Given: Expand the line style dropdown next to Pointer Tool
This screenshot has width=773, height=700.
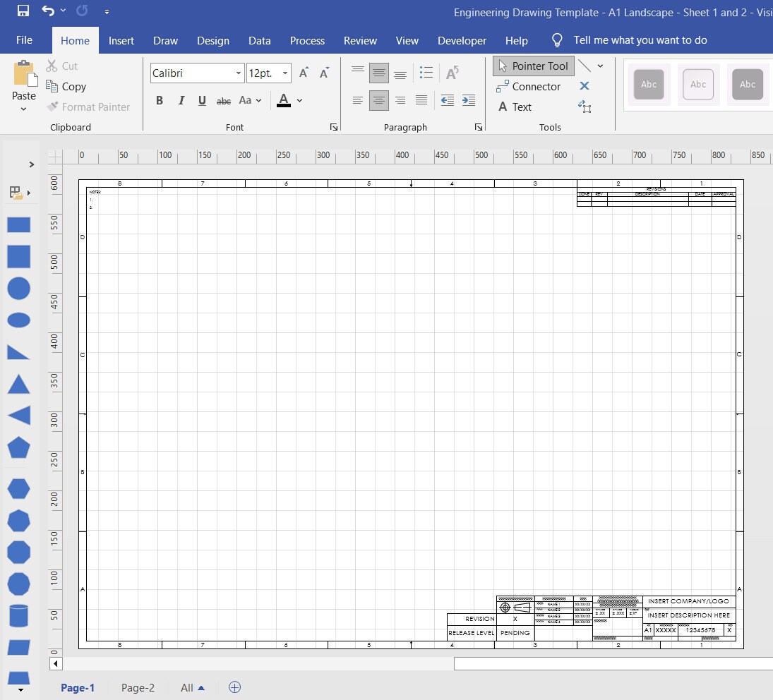Looking at the screenshot, I should point(601,66).
